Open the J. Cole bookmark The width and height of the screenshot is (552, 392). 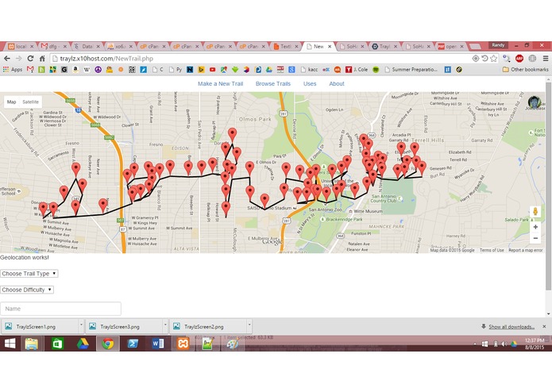(357, 70)
